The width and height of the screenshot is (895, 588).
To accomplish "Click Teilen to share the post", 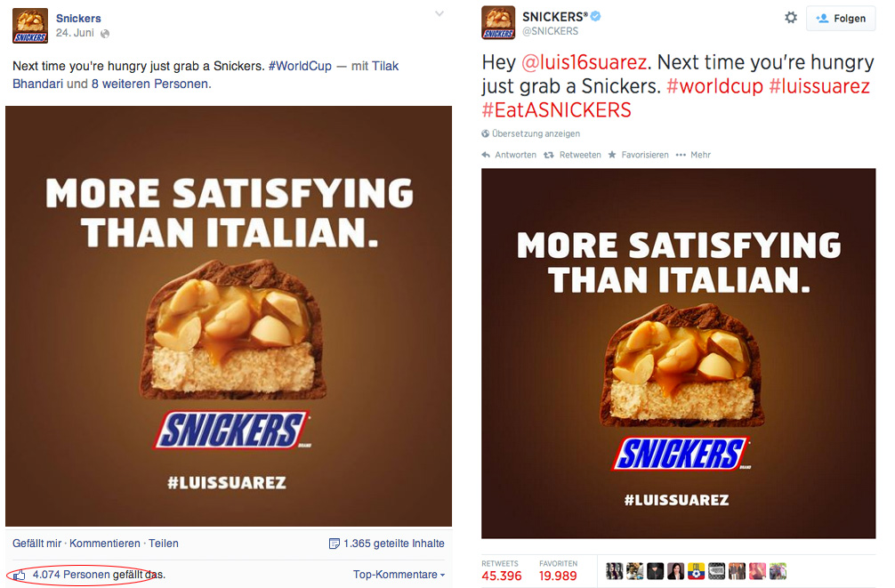I will [164, 544].
